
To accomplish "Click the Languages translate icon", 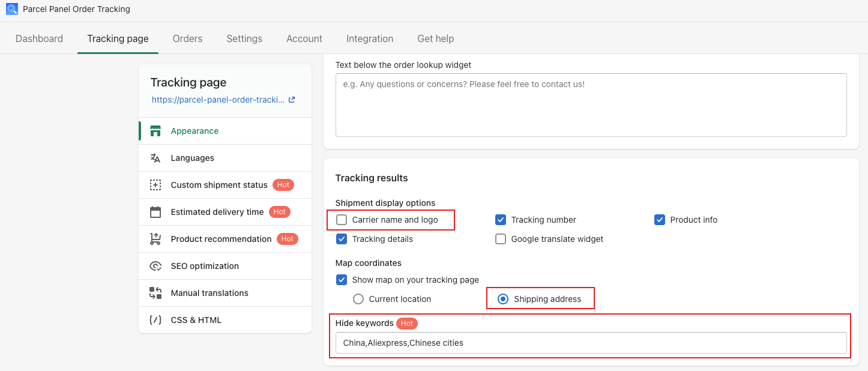I will 155,158.
